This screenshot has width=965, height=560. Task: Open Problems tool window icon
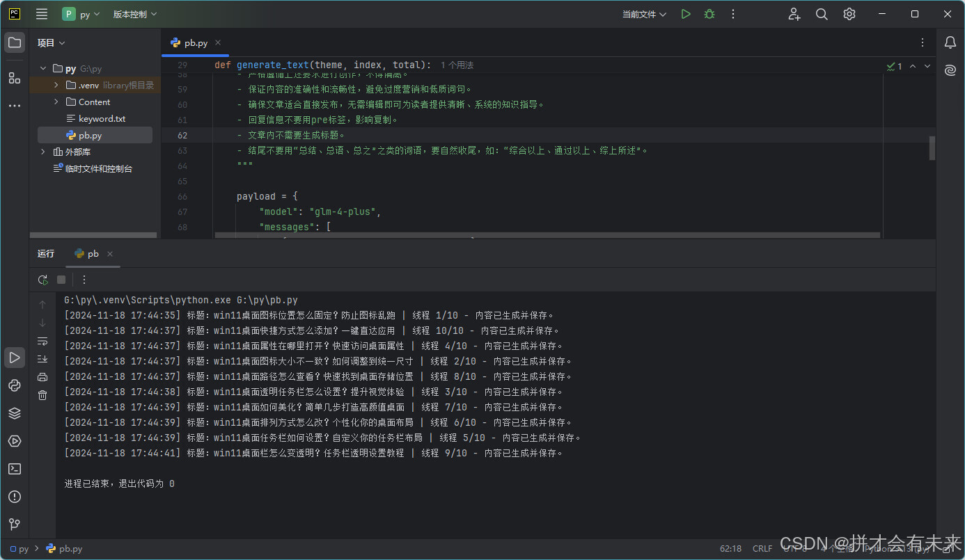(x=14, y=497)
